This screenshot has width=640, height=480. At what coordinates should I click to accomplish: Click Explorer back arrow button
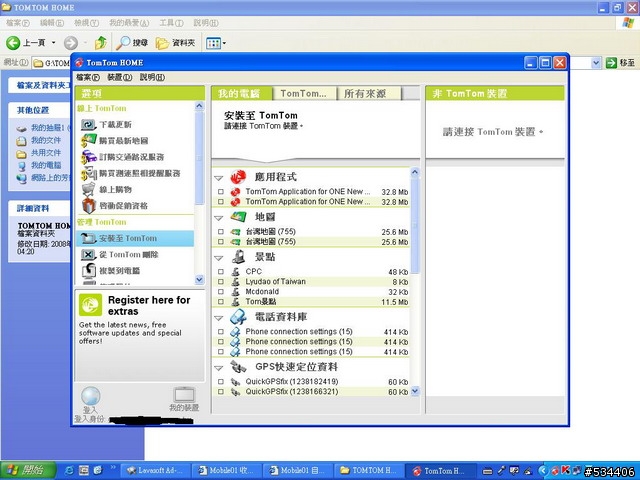(13, 42)
